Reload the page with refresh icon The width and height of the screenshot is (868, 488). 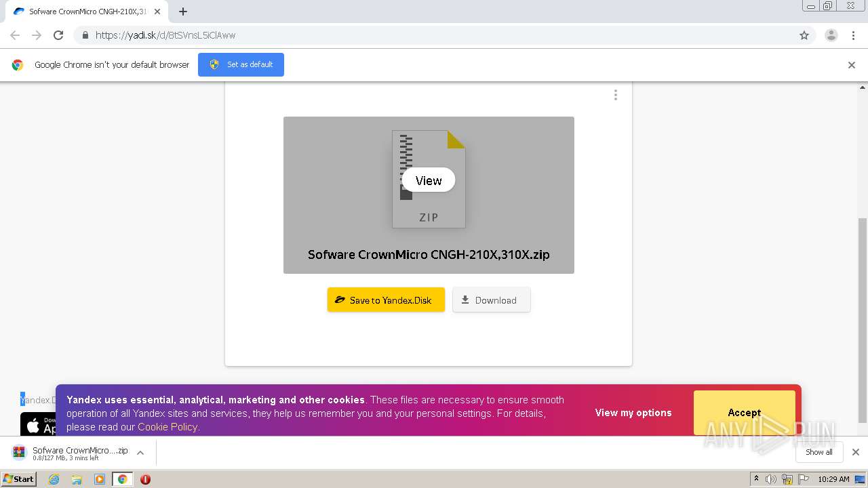(x=58, y=35)
